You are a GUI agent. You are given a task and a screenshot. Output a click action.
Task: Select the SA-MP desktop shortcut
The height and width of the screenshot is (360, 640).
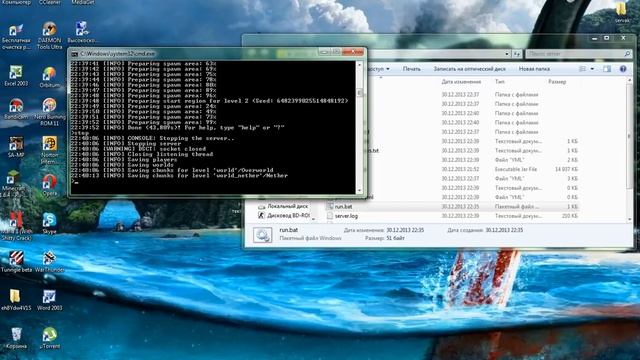[16, 147]
